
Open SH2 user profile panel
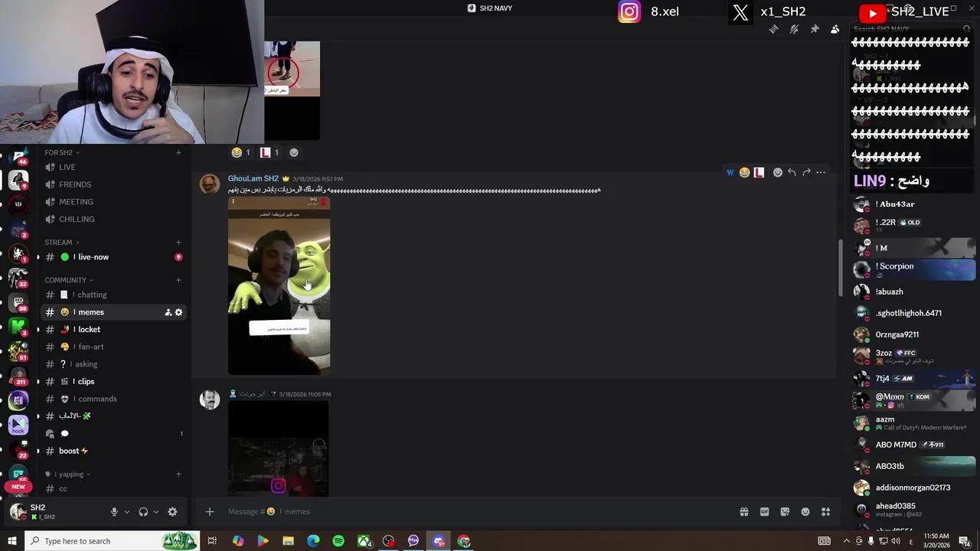[x=54, y=512]
